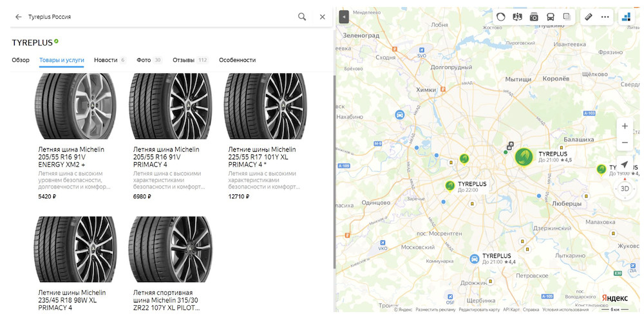This screenshot has height=325, width=644.
Task: Switch to the Обзор tab
Action: (21, 60)
